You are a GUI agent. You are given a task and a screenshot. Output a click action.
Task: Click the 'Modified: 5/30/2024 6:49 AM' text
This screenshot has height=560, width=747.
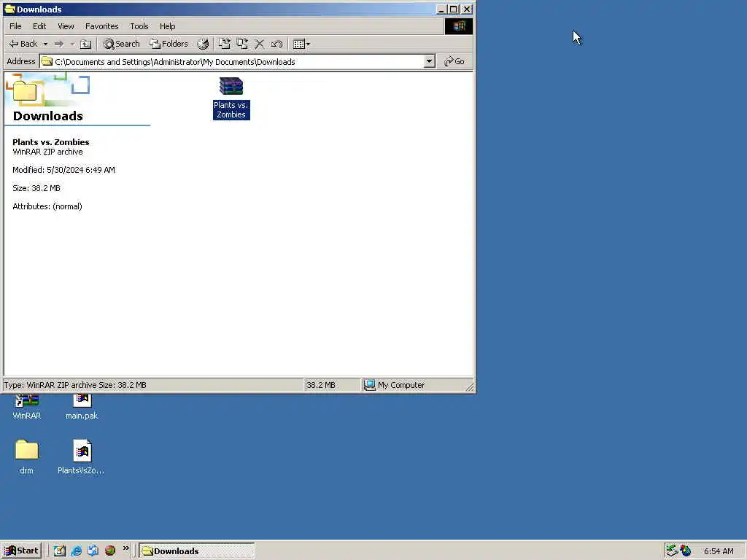pos(64,170)
